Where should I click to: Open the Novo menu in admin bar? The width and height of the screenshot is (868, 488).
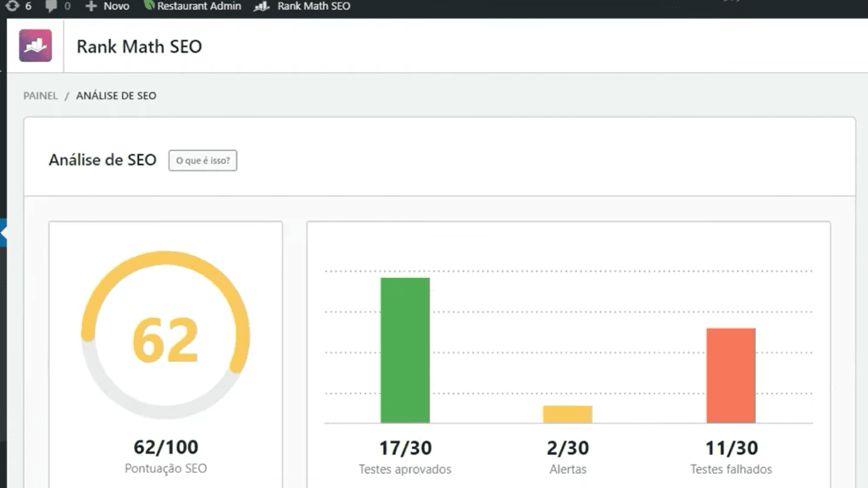point(116,6)
